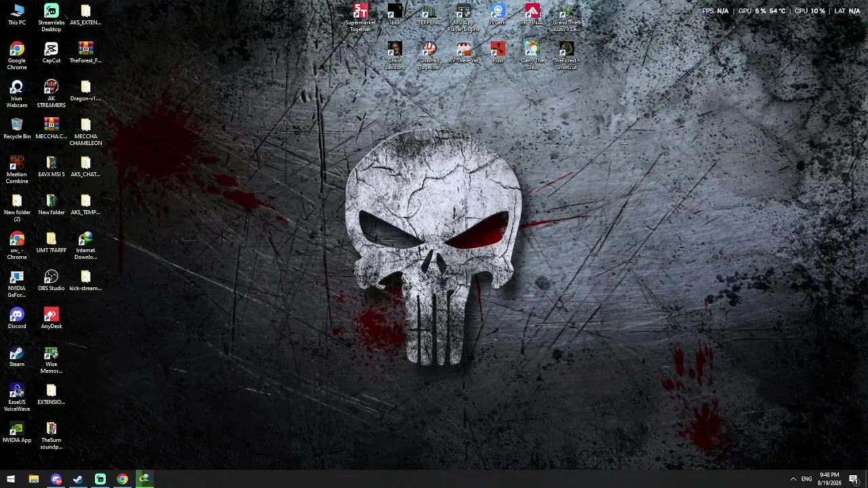Select the MSI App Player Engine shortcut
The width and height of the screenshot is (868, 488).
pyautogui.click(x=464, y=18)
